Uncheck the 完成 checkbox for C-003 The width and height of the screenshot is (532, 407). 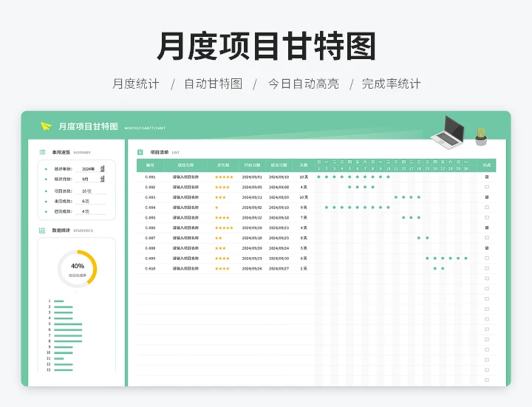click(x=487, y=197)
